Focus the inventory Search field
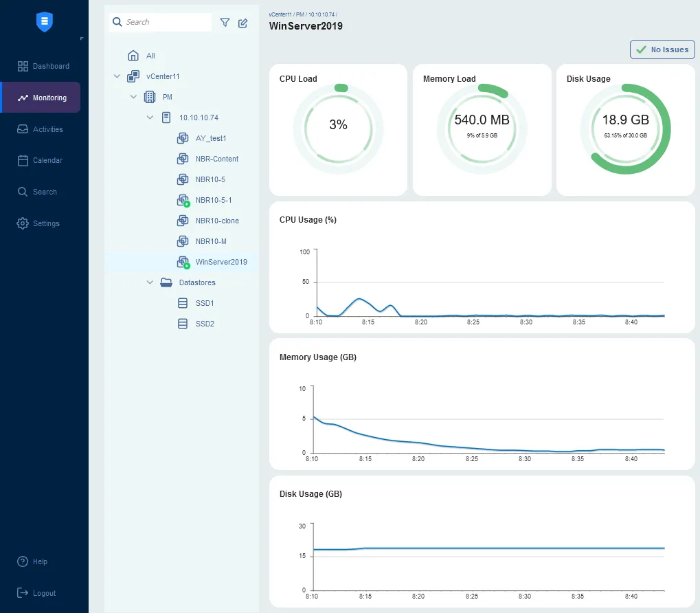 pos(165,22)
